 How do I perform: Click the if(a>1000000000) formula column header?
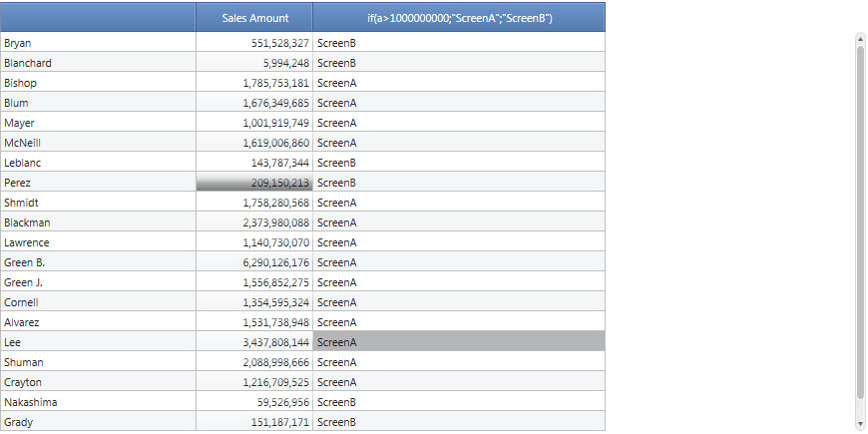tap(459, 18)
